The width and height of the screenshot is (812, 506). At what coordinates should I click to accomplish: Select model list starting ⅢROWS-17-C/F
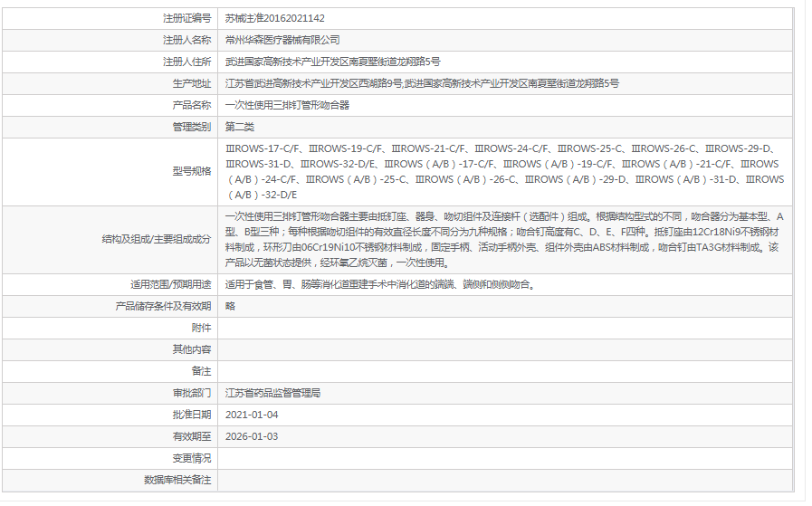tap(505, 172)
